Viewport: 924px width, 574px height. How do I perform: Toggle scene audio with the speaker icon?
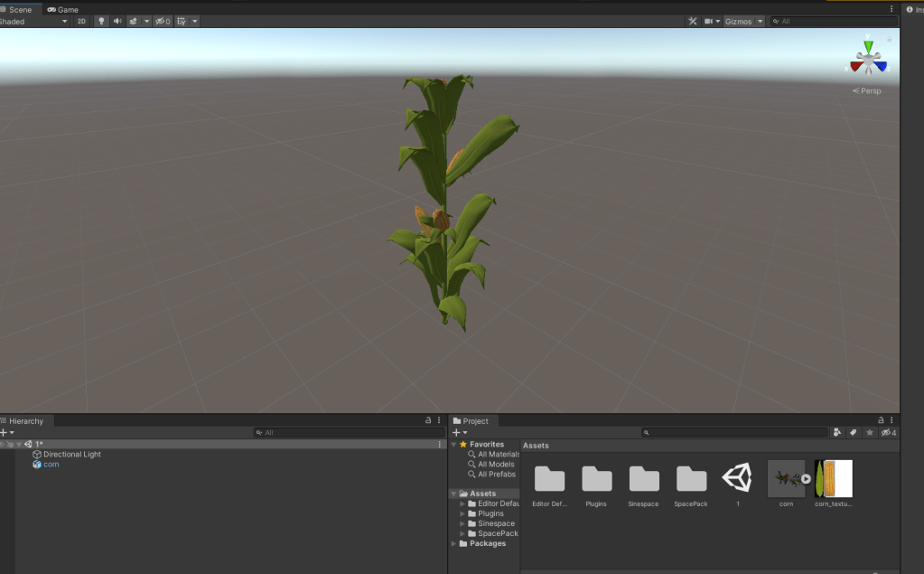pos(117,21)
